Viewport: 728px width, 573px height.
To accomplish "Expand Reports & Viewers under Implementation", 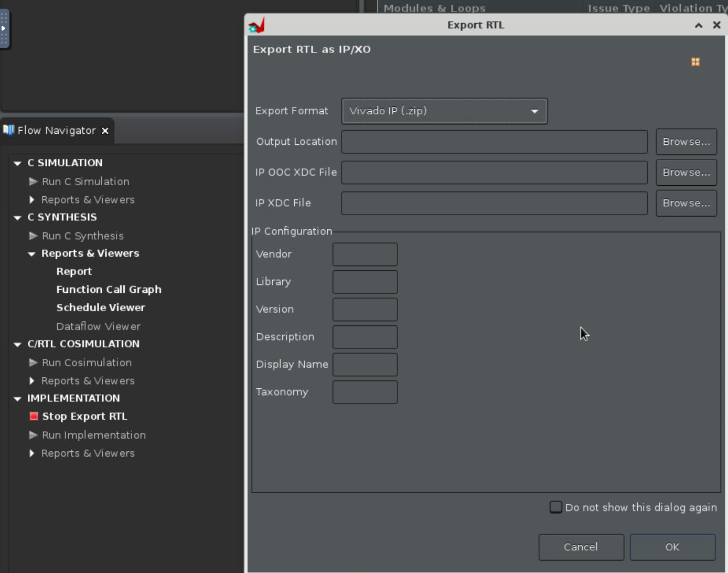I will click(x=32, y=453).
